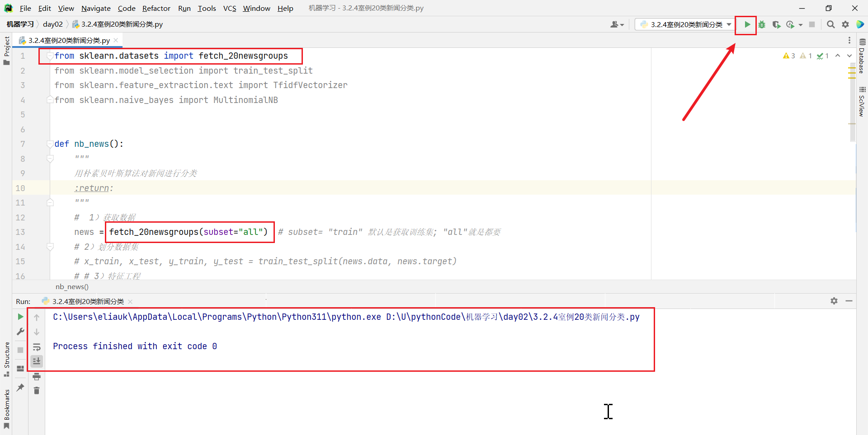
Task: Go to next highlighted error arrow
Action: [849, 56]
